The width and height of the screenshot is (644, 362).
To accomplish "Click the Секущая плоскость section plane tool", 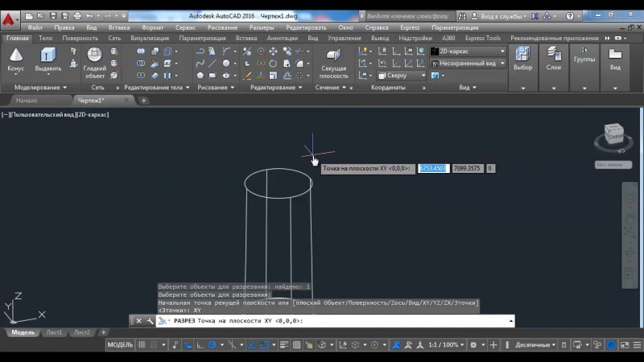I will pyautogui.click(x=333, y=64).
